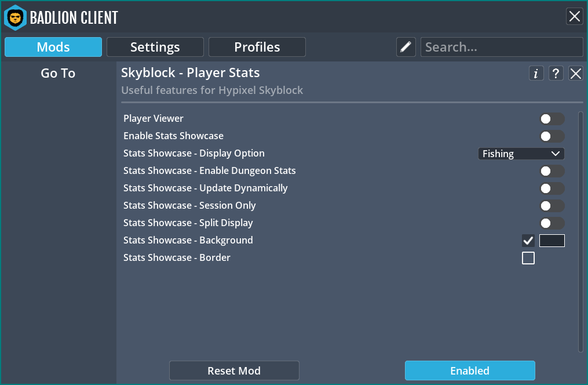Click the Badlion lion logo icon

click(x=15, y=17)
